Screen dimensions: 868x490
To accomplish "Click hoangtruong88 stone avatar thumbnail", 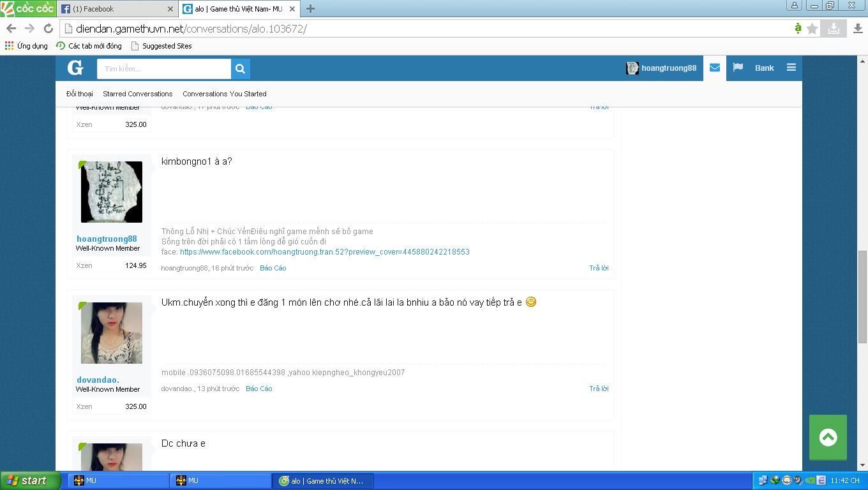I will [112, 192].
